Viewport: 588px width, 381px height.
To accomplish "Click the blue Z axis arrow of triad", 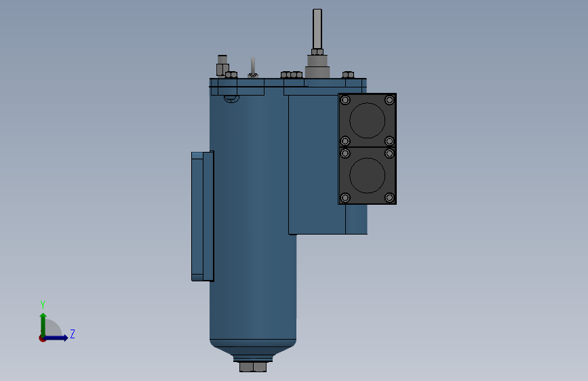I will (56, 338).
